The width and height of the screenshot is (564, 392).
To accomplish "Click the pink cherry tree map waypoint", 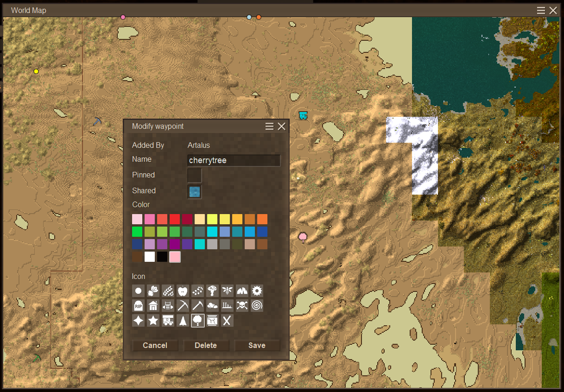I will pyautogui.click(x=303, y=238).
